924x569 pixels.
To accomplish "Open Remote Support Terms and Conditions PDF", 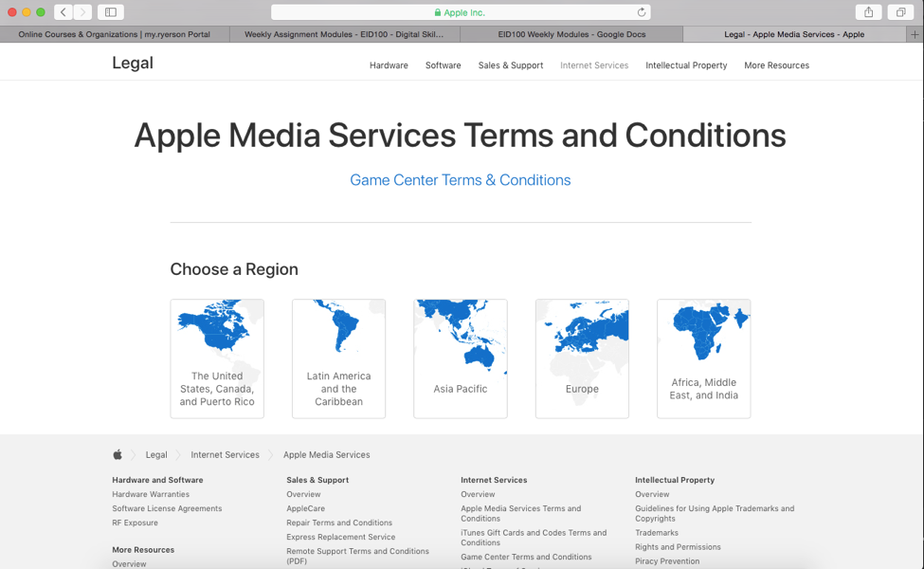I will pos(357,556).
